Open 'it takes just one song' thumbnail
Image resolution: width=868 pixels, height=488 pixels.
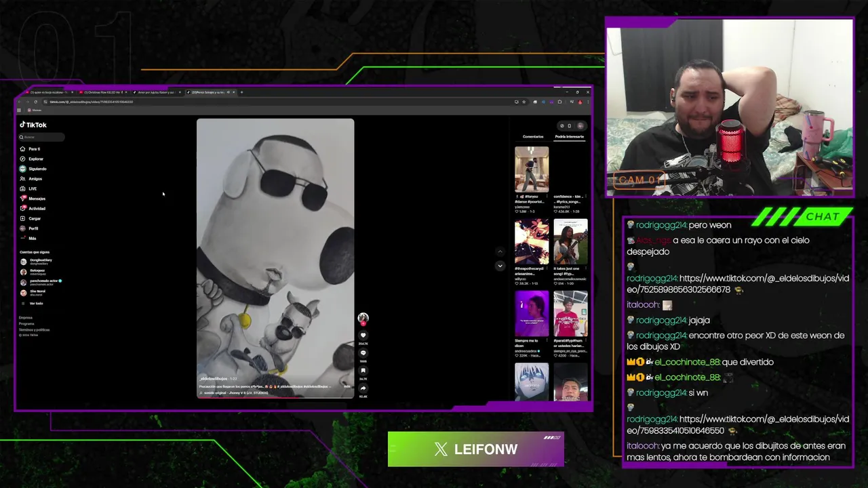570,241
